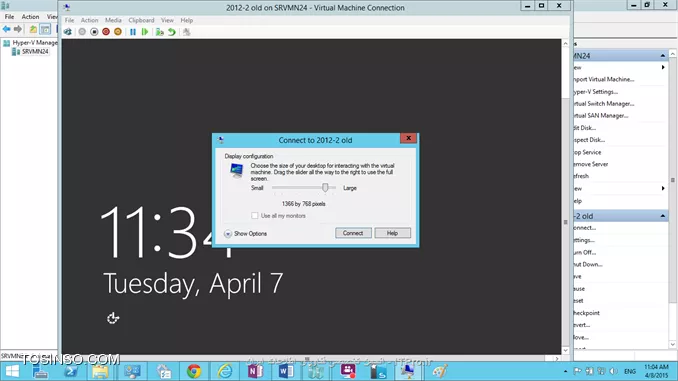Open Paint from the taskbar

pyautogui.click(x=439, y=371)
